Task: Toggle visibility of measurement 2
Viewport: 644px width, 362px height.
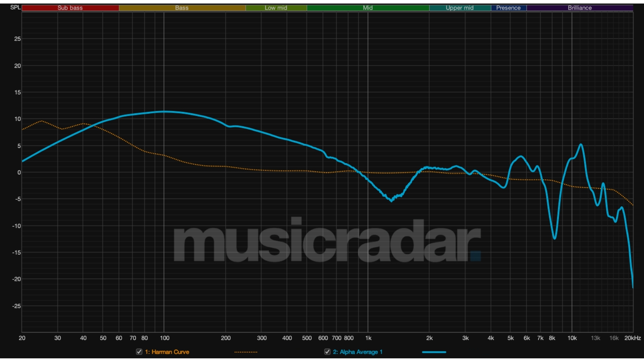Action: pyautogui.click(x=327, y=352)
